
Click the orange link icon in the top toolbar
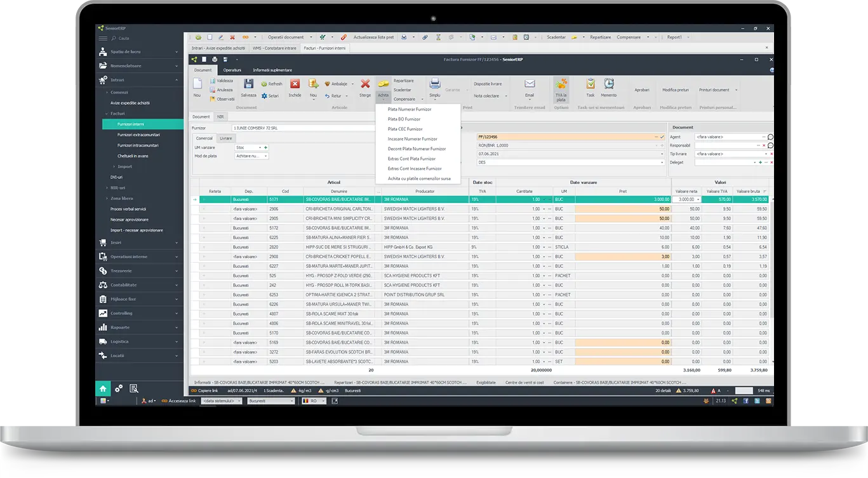point(245,37)
